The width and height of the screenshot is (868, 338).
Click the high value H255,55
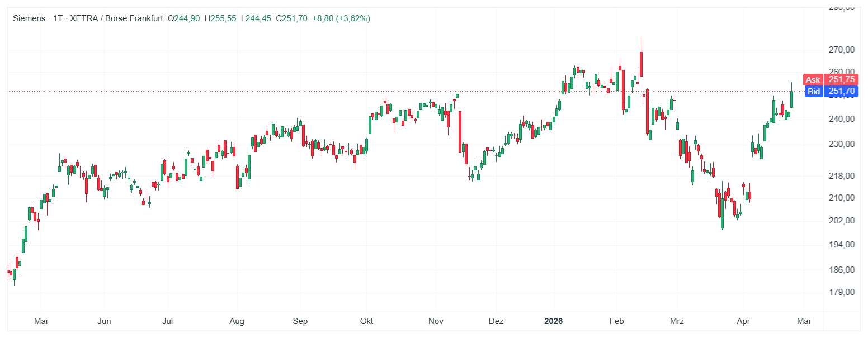220,18
